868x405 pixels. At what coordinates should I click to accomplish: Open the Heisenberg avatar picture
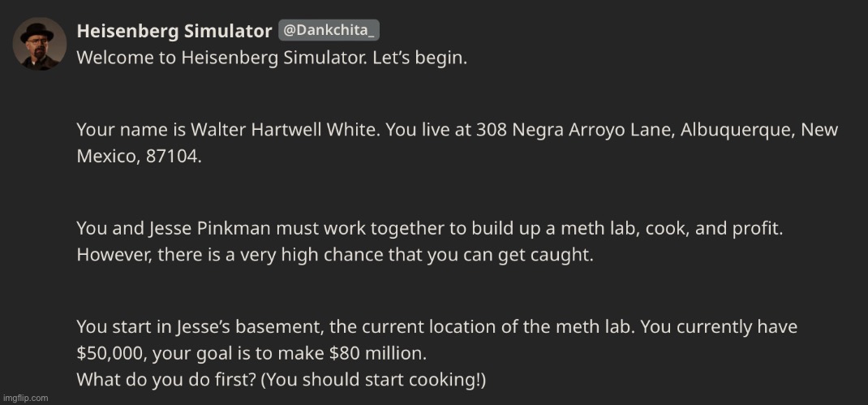(x=40, y=44)
